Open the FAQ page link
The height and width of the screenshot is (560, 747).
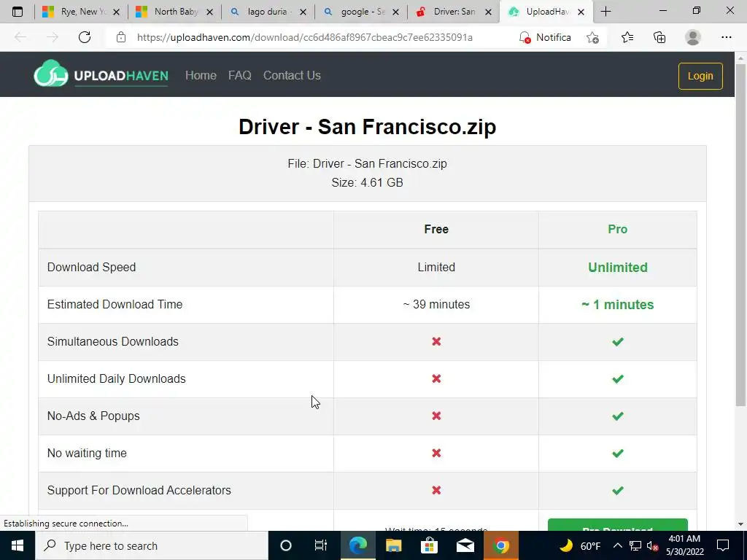click(239, 75)
